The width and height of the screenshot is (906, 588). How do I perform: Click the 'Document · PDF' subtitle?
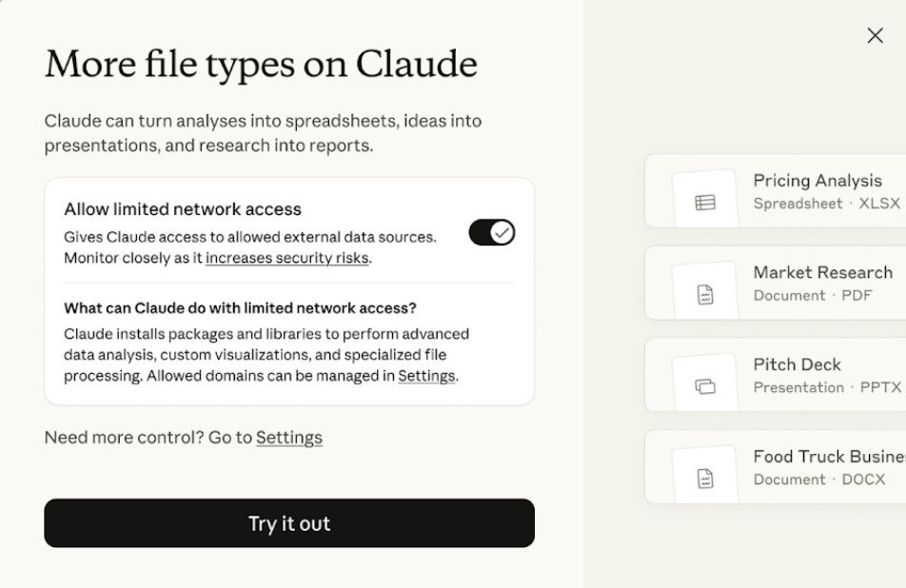[x=812, y=295]
